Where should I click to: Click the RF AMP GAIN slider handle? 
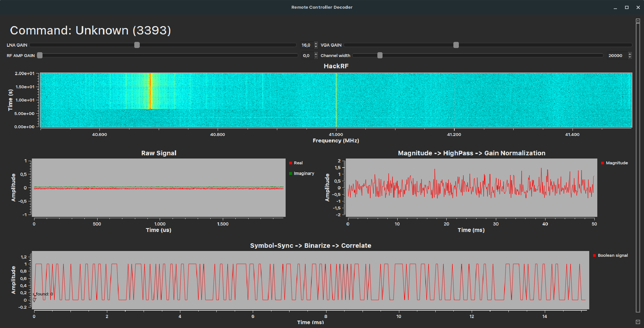pyautogui.click(x=40, y=55)
